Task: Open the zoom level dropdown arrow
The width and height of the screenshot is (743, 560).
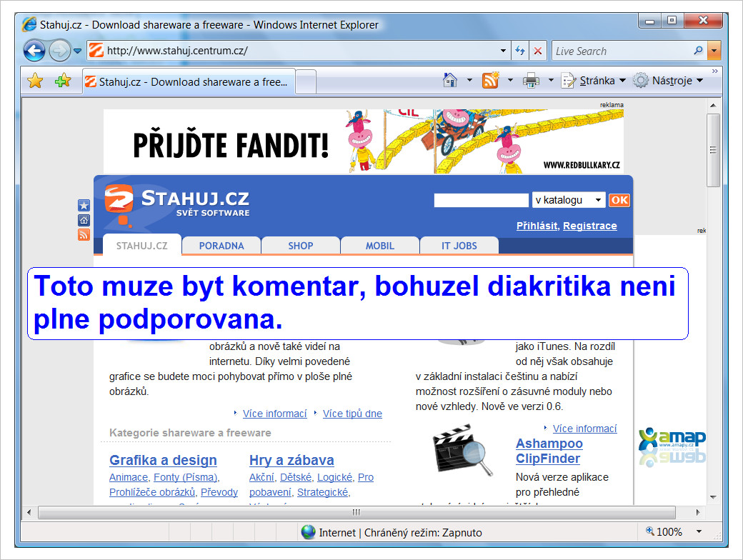Action: [x=699, y=532]
